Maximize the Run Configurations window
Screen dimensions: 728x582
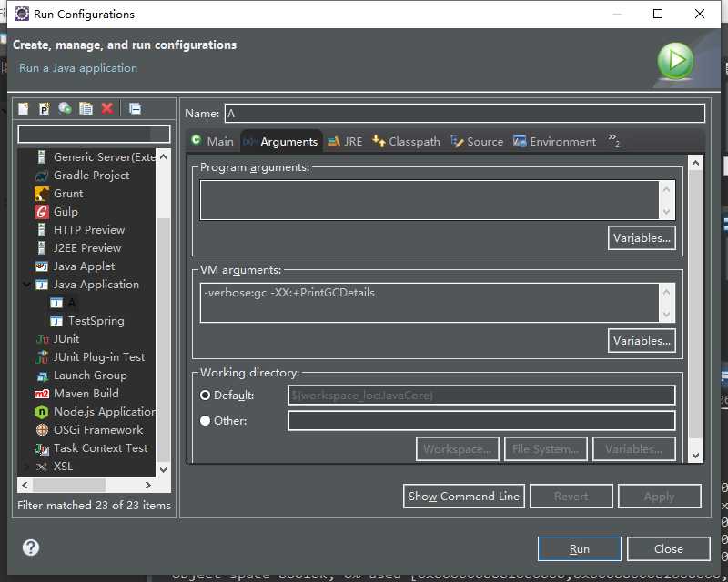(658, 14)
